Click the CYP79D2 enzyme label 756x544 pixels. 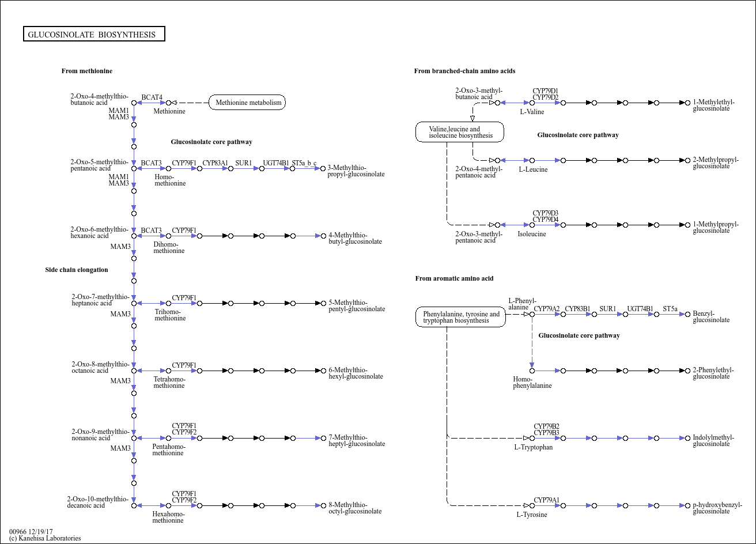click(x=545, y=97)
